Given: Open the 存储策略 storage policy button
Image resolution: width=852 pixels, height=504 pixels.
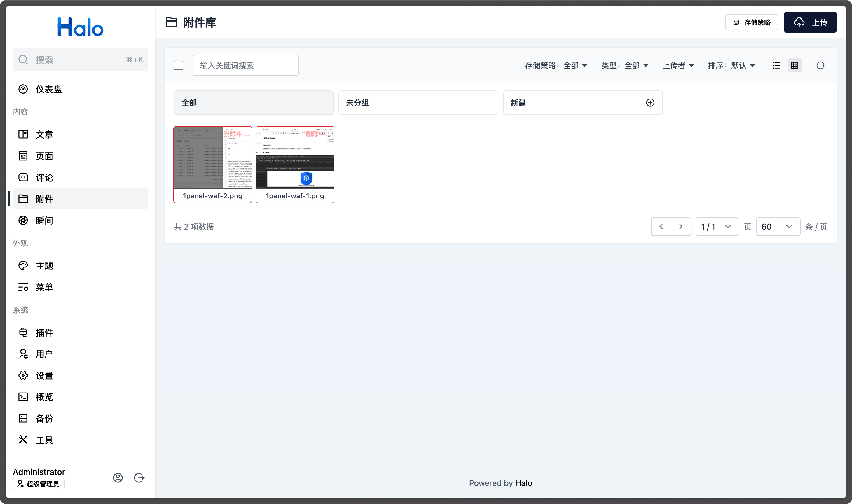Looking at the screenshot, I should [x=751, y=22].
